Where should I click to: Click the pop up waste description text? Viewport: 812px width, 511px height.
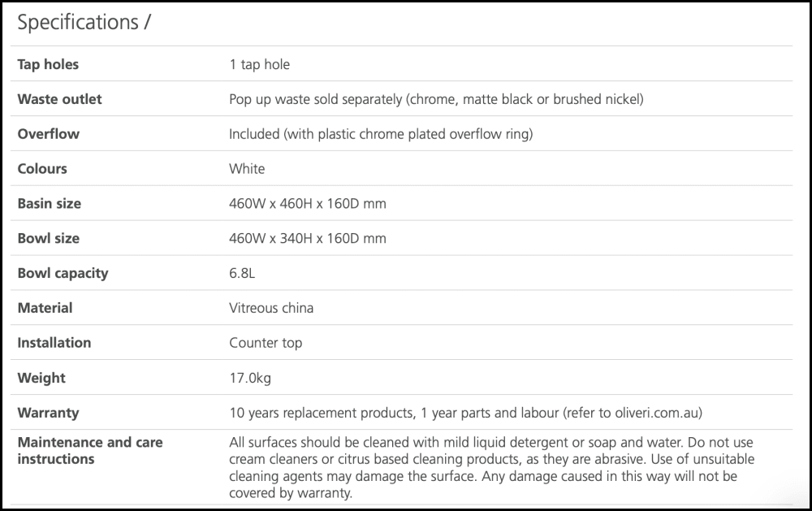point(436,99)
